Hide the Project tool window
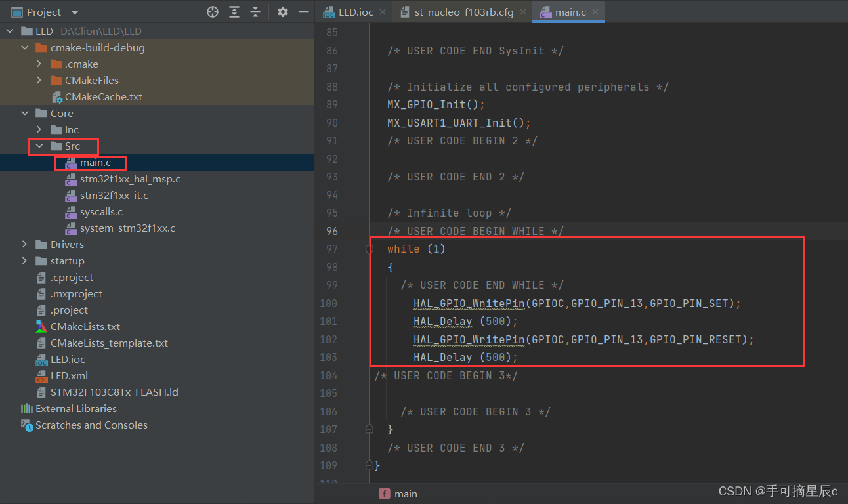Viewport: 848px width, 504px height. [303, 12]
